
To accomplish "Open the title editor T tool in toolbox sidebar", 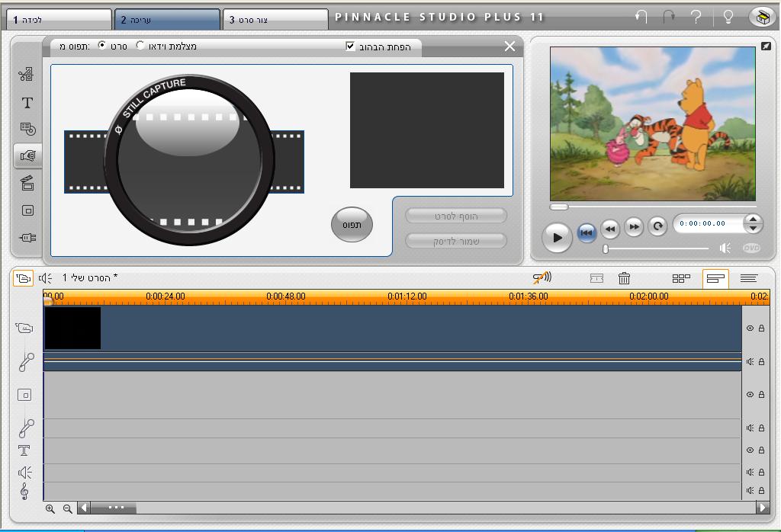I will 27,103.
